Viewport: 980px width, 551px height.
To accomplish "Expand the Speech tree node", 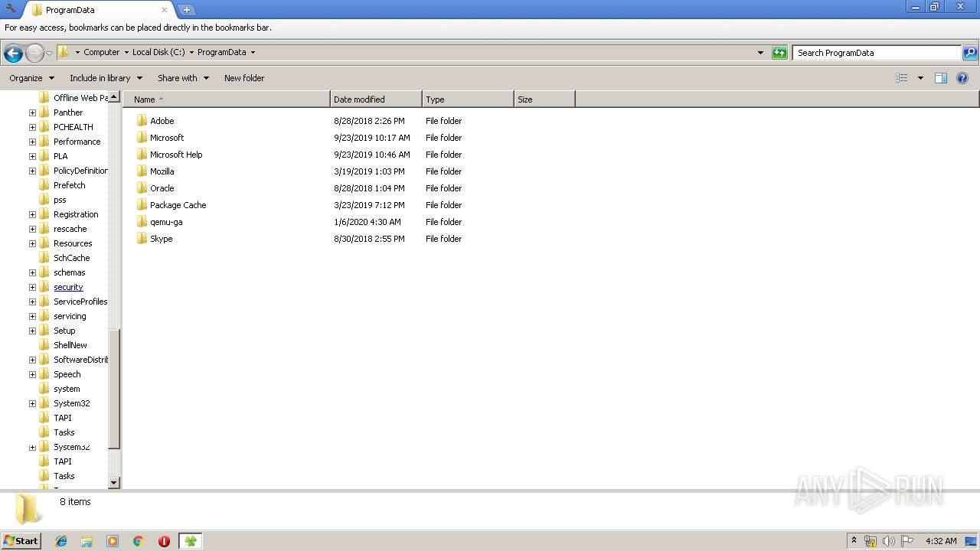I will click(x=32, y=374).
